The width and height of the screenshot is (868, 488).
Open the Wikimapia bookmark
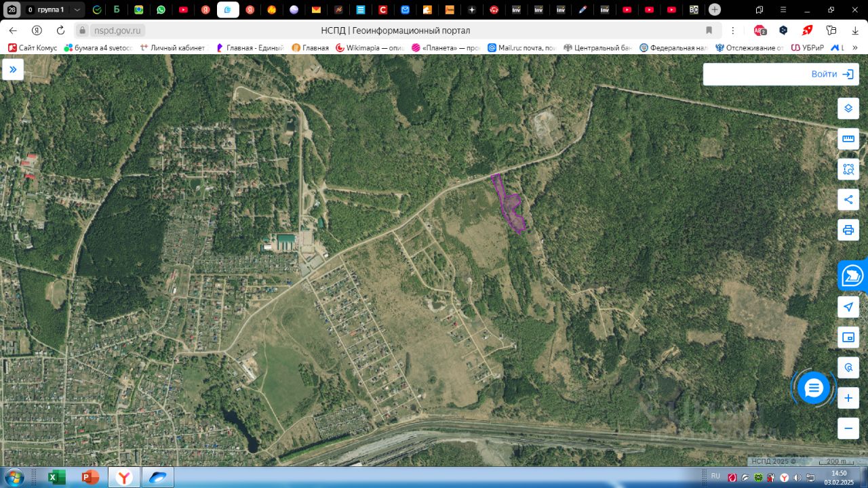click(370, 48)
